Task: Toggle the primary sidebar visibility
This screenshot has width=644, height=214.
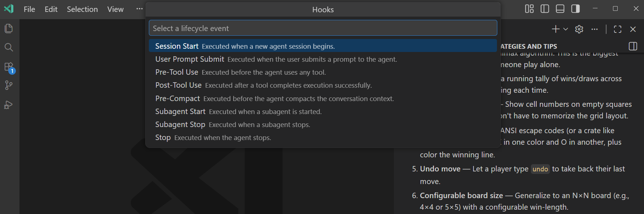Action: coord(545,9)
